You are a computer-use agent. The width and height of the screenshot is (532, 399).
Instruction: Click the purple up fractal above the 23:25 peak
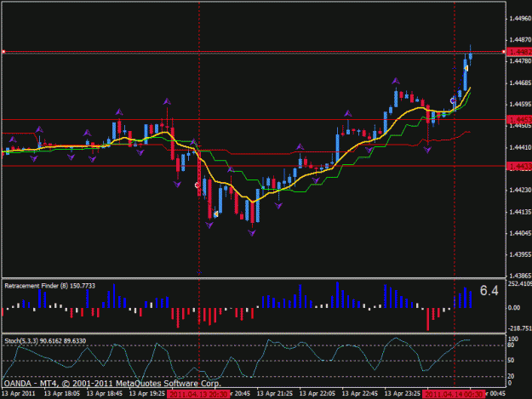click(x=396, y=81)
